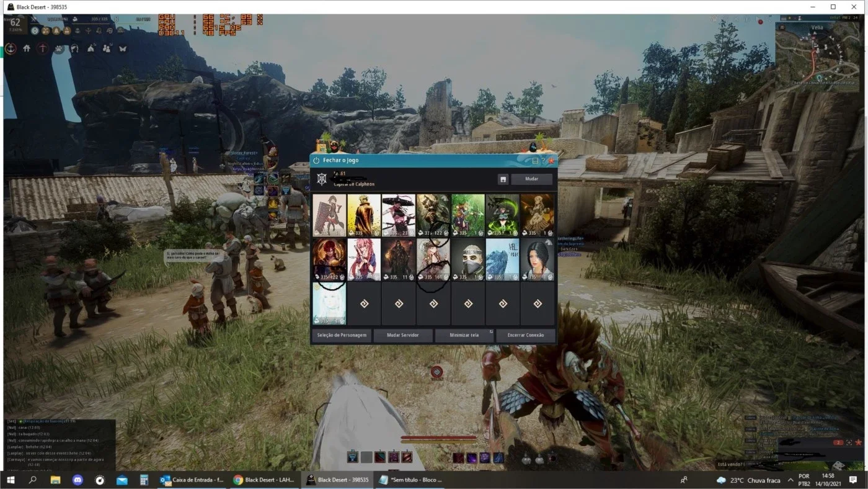Select the black-haired woman character portrait

click(538, 259)
